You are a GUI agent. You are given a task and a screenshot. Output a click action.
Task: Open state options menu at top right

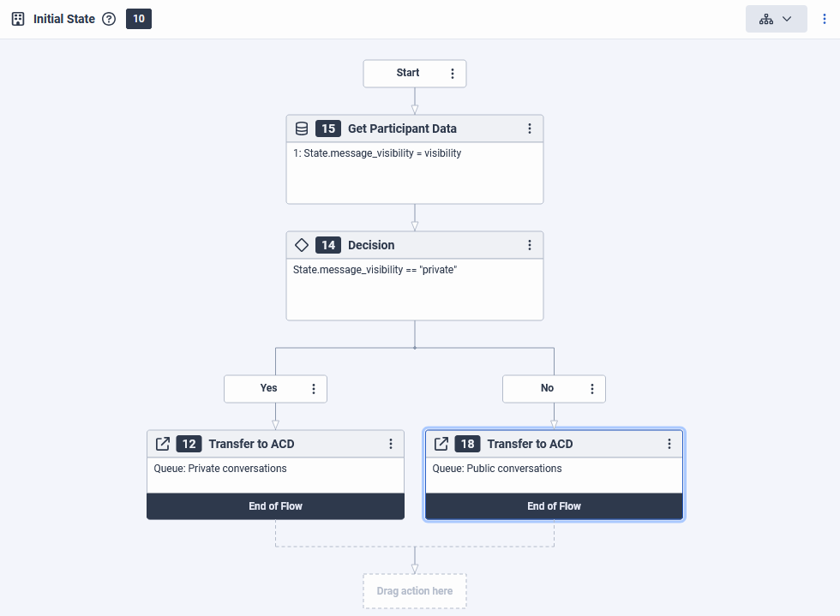pos(825,19)
